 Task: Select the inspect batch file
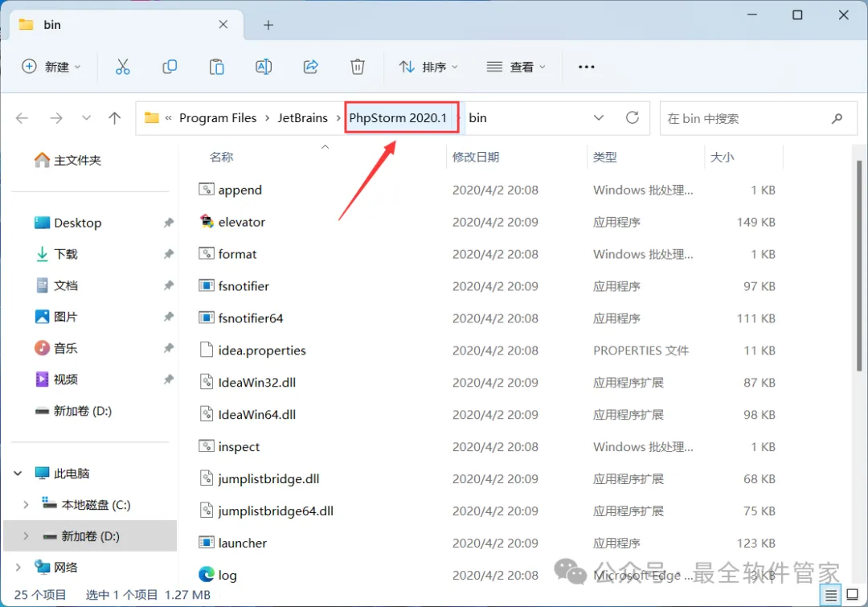point(239,447)
